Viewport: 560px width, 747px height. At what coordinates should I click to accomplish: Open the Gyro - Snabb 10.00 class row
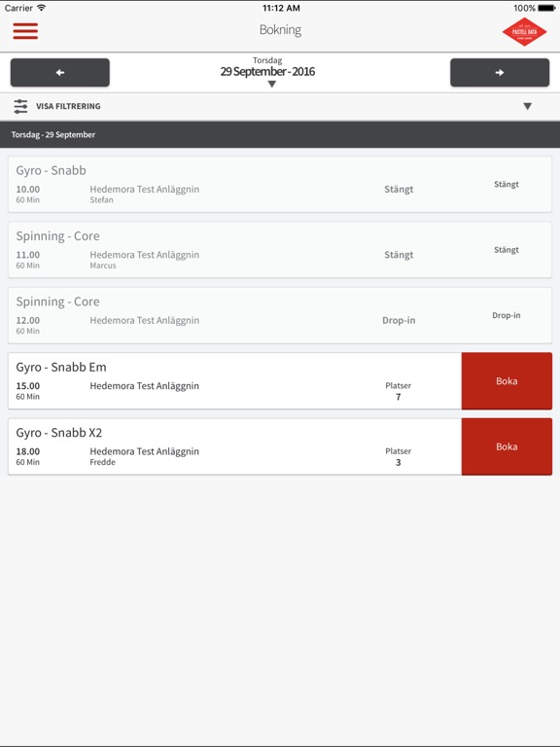(x=280, y=185)
